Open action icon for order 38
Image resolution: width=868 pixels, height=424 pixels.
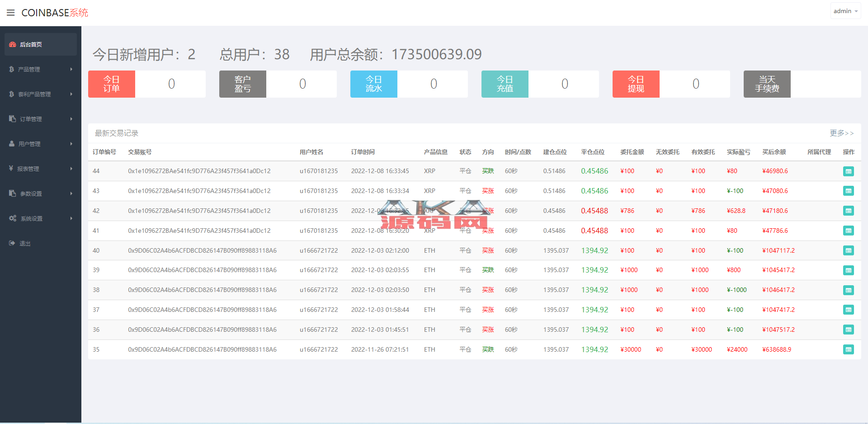[848, 290]
